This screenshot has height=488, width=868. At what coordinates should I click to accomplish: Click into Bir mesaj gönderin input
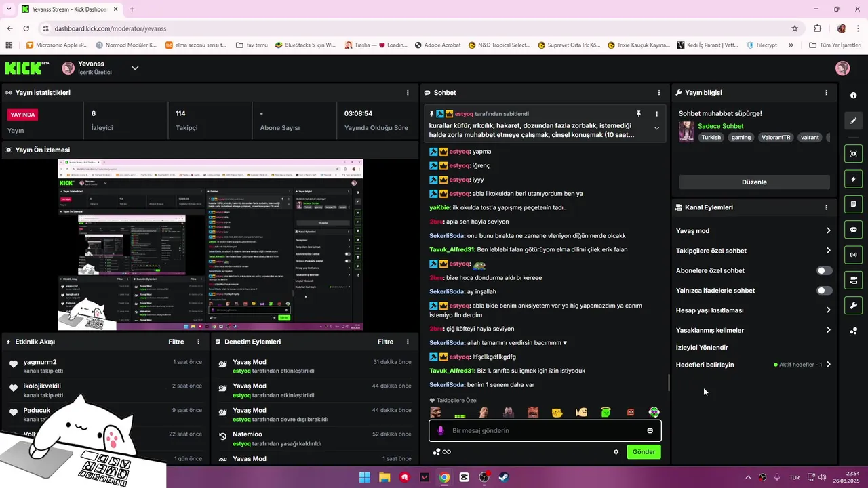pyautogui.click(x=545, y=430)
